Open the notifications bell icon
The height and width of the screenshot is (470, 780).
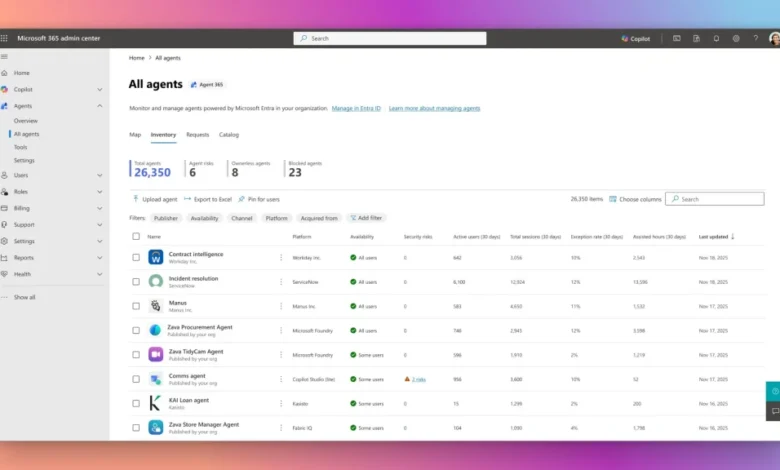pyautogui.click(x=716, y=38)
